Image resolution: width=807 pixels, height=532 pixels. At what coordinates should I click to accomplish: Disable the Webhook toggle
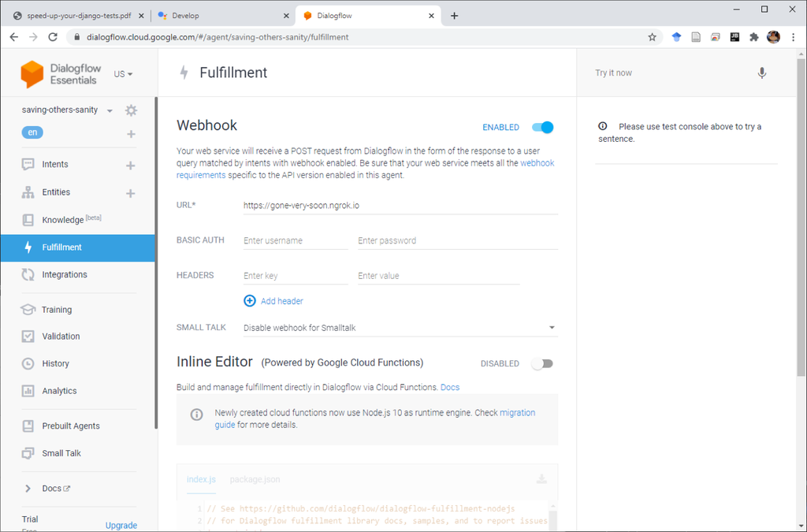click(x=542, y=127)
